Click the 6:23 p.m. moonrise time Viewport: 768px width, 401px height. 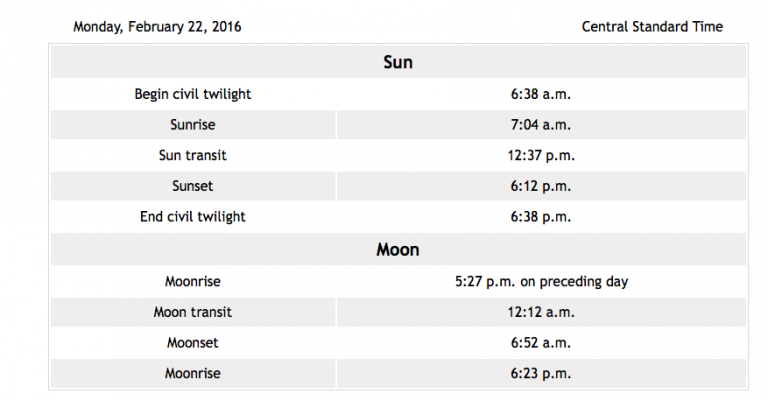click(541, 374)
